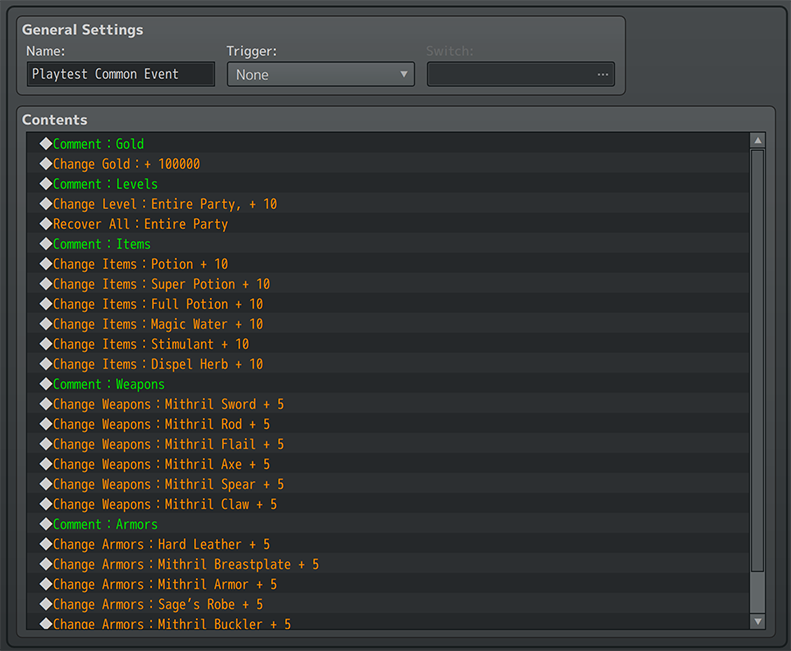Select the Comment Armors line
The width and height of the screenshot is (791, 651).
388,524
